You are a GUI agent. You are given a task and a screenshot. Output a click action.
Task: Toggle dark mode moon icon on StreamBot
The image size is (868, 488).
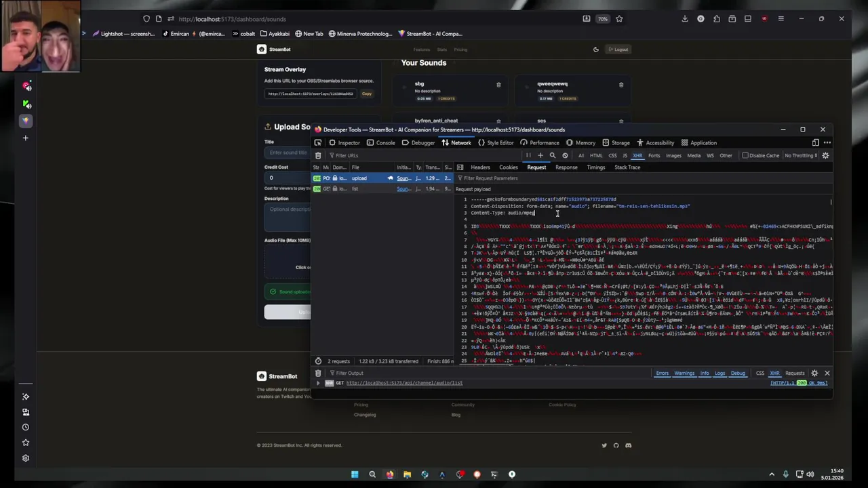coord(595,49)
